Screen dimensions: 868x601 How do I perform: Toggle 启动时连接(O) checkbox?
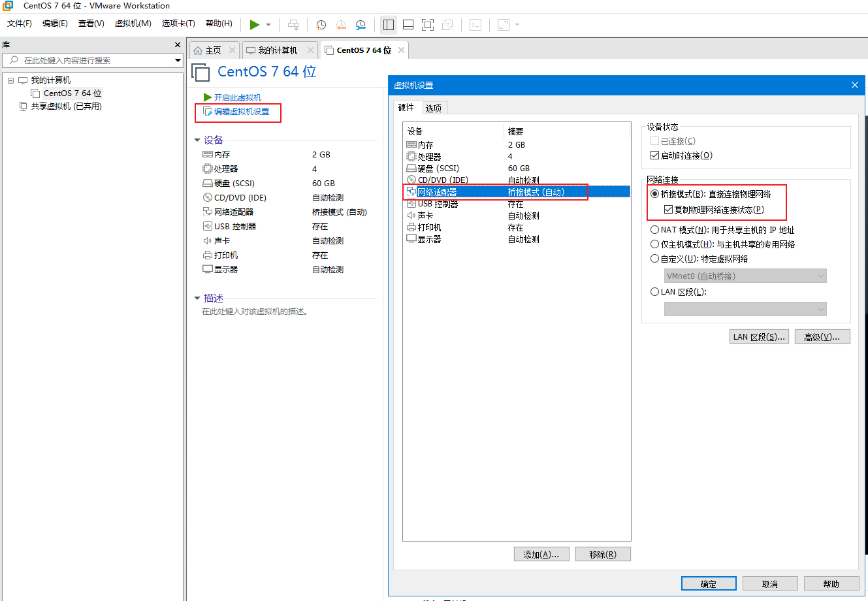tap(654, 155)
